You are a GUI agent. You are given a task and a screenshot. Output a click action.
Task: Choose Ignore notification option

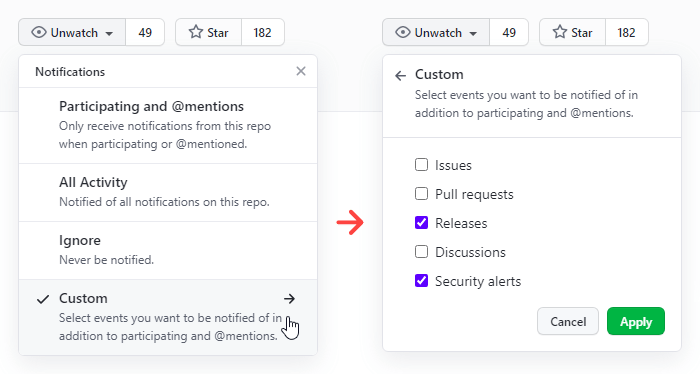(x=168, y=250)
